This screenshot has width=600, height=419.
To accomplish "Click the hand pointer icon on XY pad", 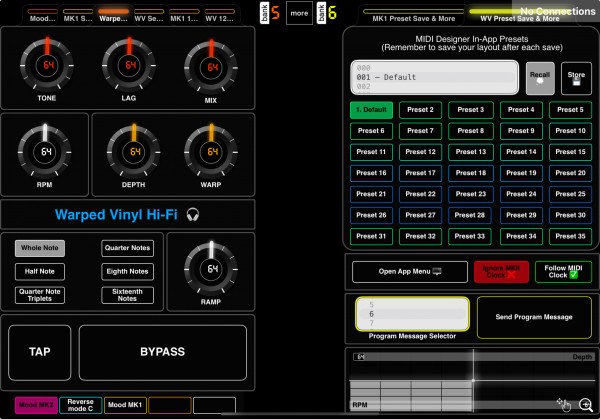I will click(x=564, y=404).
